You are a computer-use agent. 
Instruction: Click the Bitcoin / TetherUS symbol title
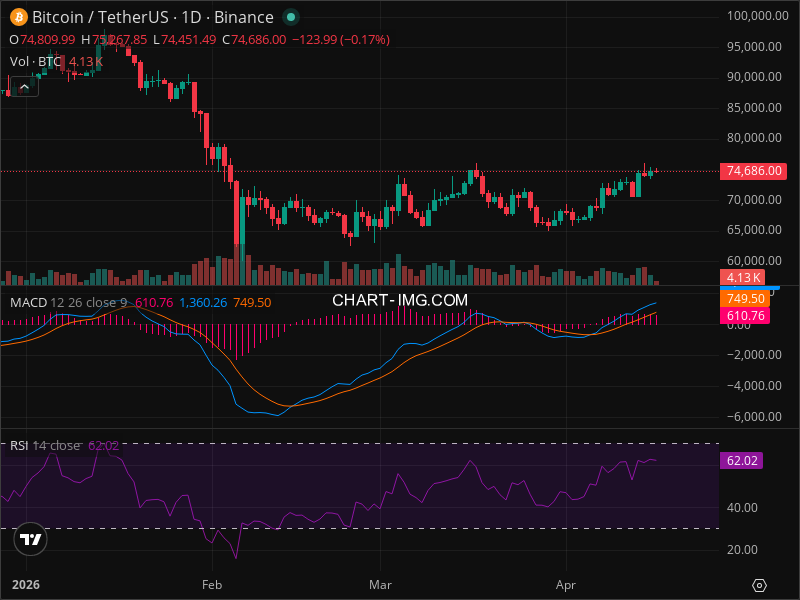101,17
